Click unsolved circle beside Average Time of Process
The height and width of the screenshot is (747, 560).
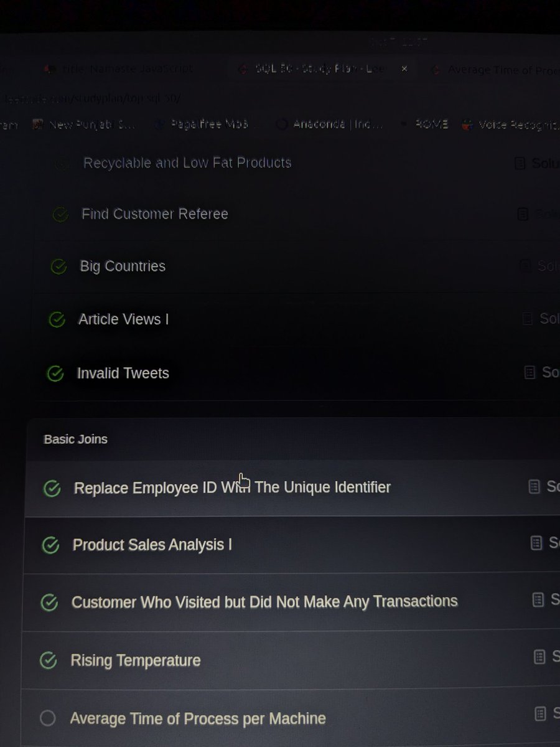click(x=47, y=718)
